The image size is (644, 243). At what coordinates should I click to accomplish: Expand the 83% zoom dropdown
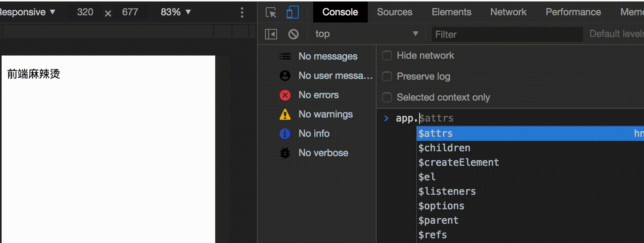[175, 12]
